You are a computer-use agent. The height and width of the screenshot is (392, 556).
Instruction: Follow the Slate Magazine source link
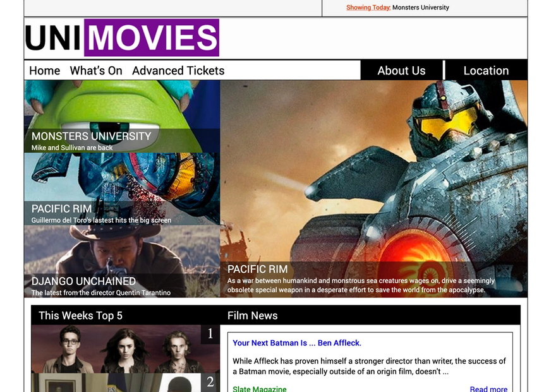260,388
